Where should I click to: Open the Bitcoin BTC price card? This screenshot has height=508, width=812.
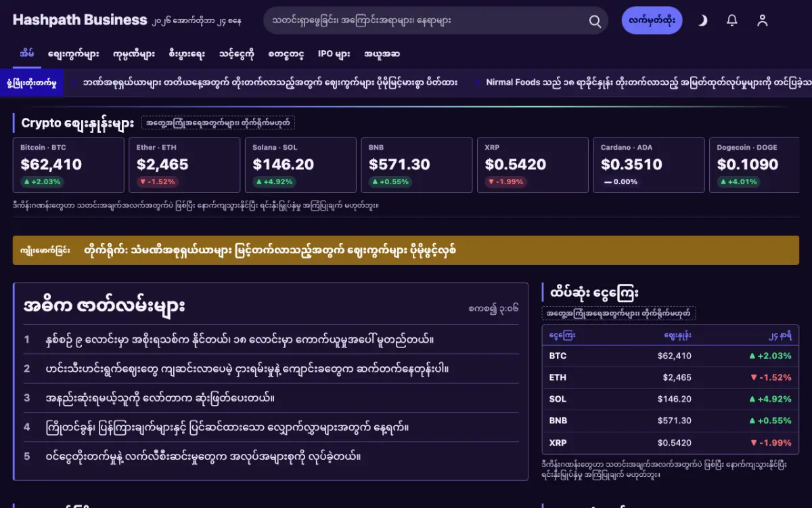tap(68, 165)
